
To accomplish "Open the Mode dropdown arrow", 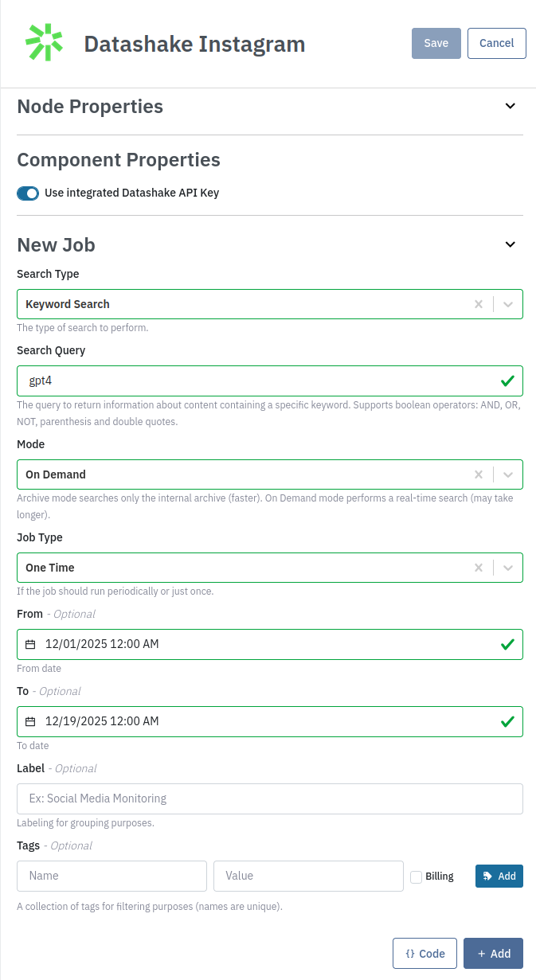I will pos(508,474).
